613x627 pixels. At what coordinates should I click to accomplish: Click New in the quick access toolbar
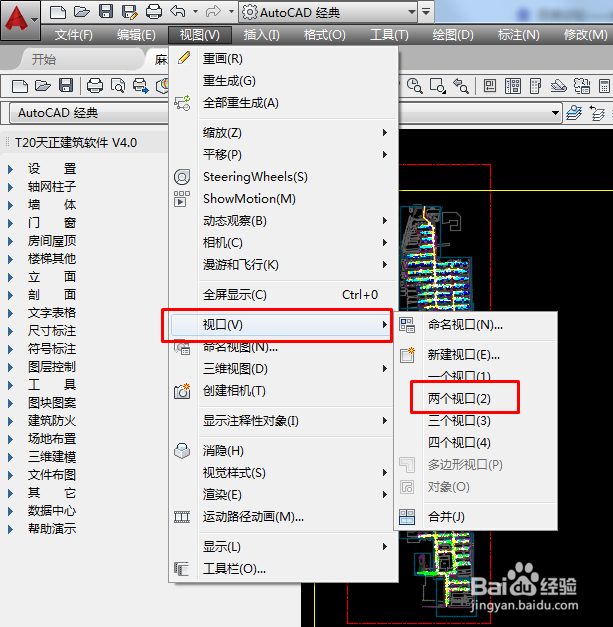58,12
